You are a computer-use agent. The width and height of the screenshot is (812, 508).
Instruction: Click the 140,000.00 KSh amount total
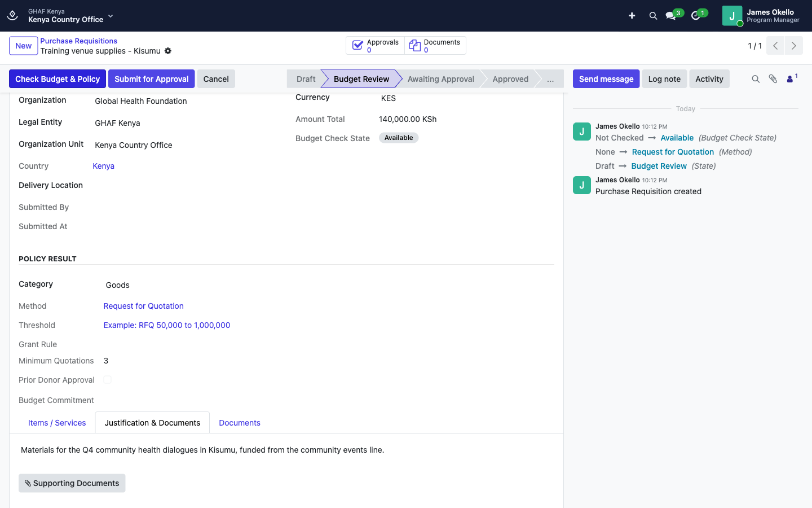[x=408, y=119]
